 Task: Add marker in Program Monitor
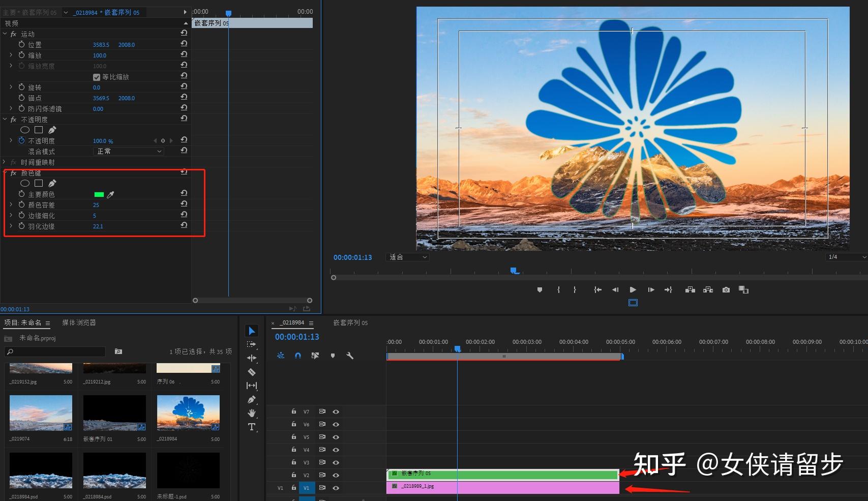(540, 290)
